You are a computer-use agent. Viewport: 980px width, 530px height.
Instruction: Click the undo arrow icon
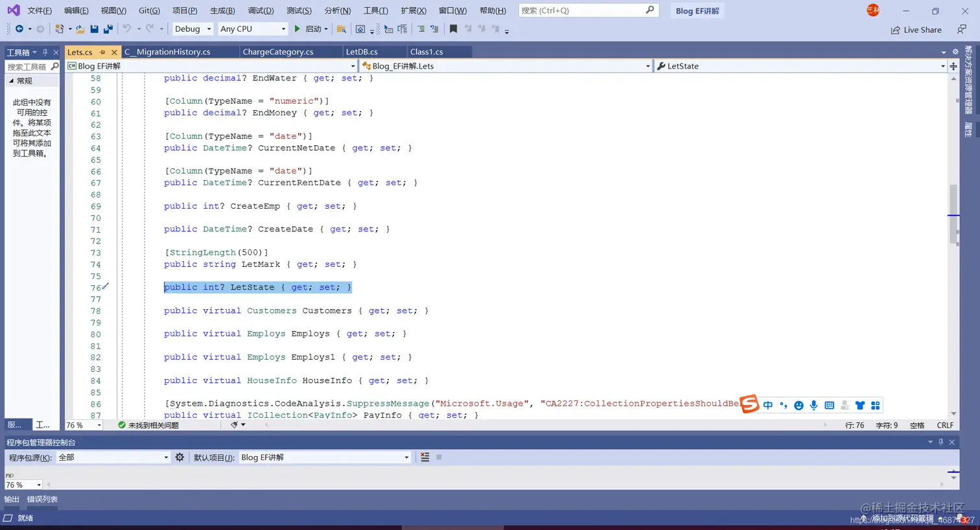click(x=127, y=29)
